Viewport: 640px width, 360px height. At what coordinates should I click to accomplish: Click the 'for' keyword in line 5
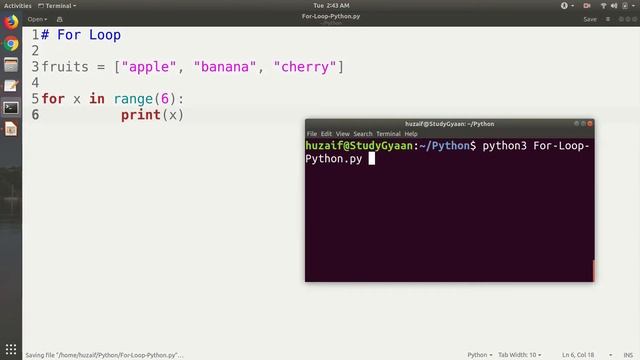(53, 99)
